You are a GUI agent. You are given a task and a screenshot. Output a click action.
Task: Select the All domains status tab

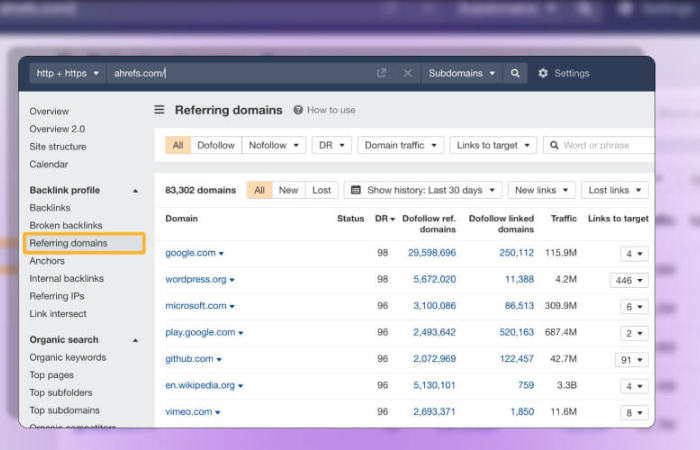259,190
